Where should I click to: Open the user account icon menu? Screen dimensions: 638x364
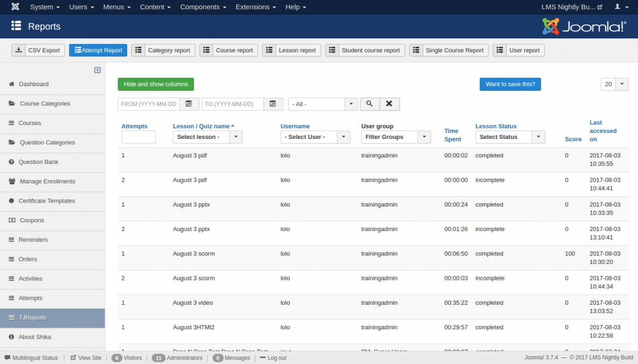pos(621,7)
